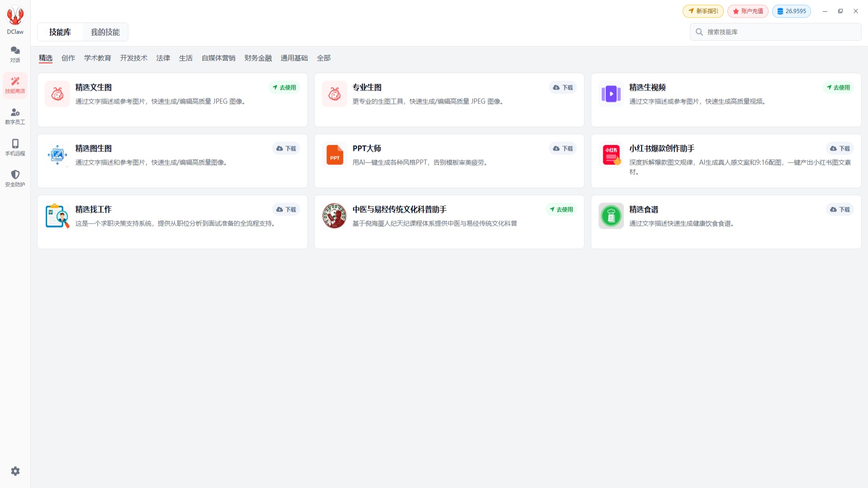Download the 精选找工作 skill

coord(286,210)
